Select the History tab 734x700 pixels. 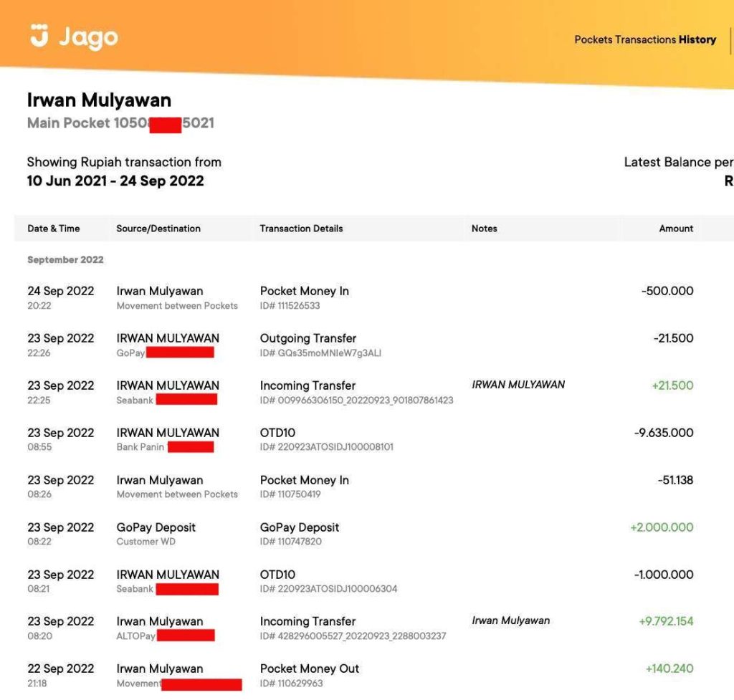pos(697,39)
